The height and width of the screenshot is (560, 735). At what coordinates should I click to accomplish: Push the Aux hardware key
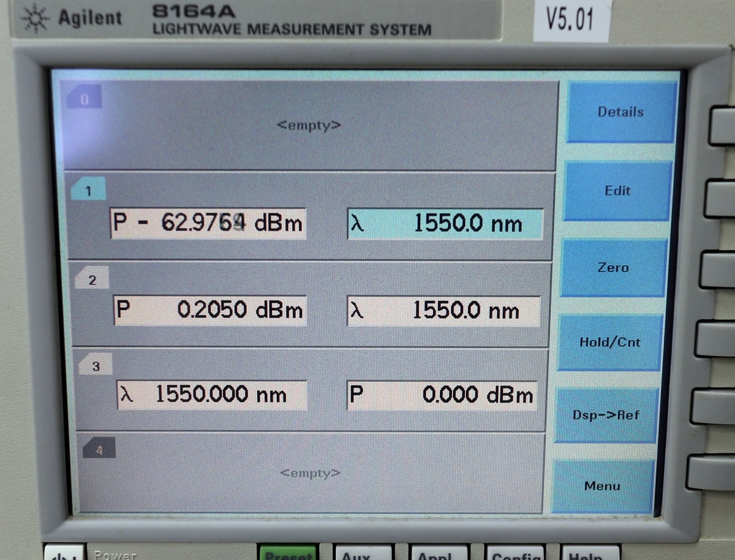(x=363, y=553)
